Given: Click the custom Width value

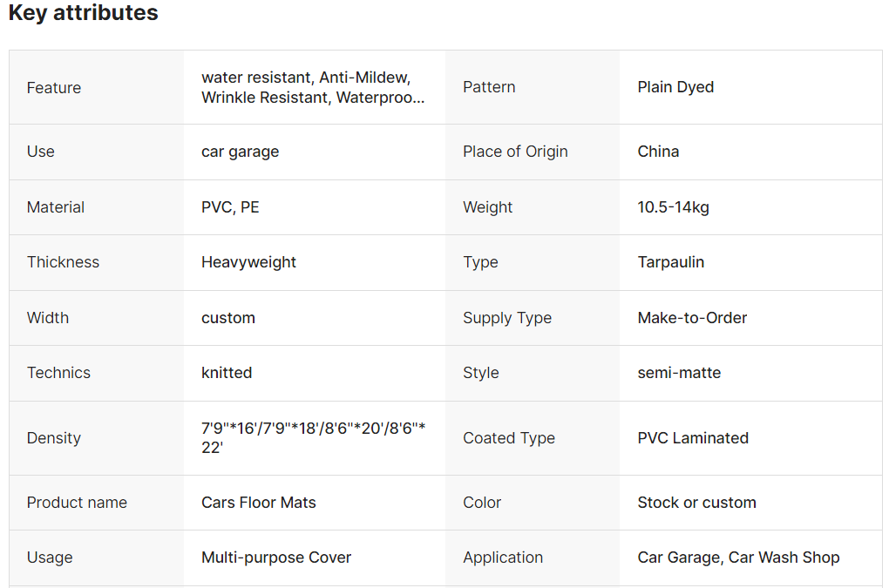Looking at the screenshot, I should pyautogui.click(x=228, y=318).
